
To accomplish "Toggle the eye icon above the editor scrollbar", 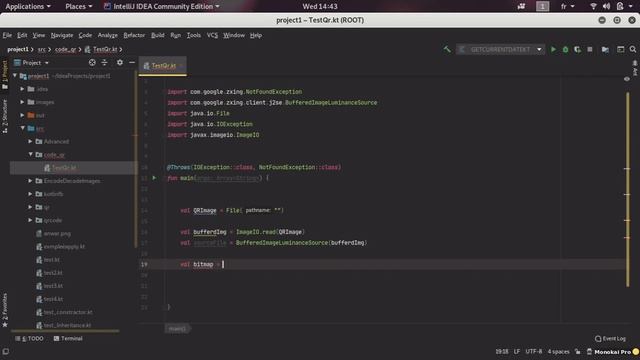I will [627, 79].
